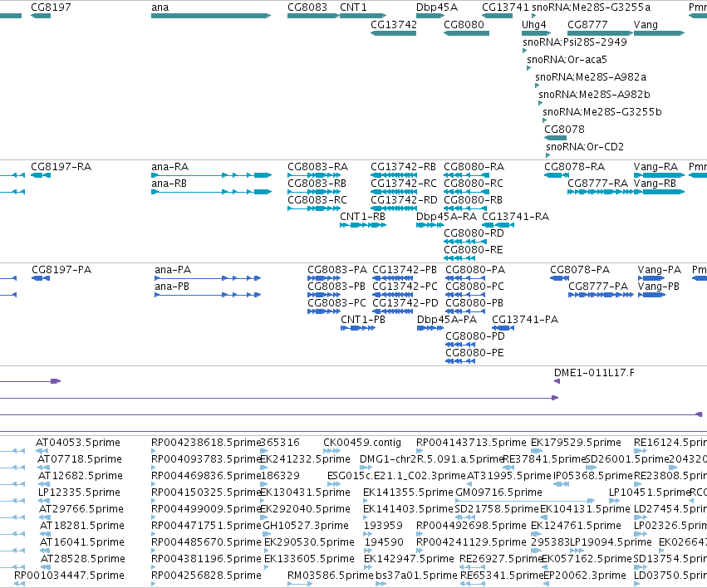This screenshot has height=588, width=707.
Task: Open the CG8197-RA transcript label
Action: click(61, 167)
